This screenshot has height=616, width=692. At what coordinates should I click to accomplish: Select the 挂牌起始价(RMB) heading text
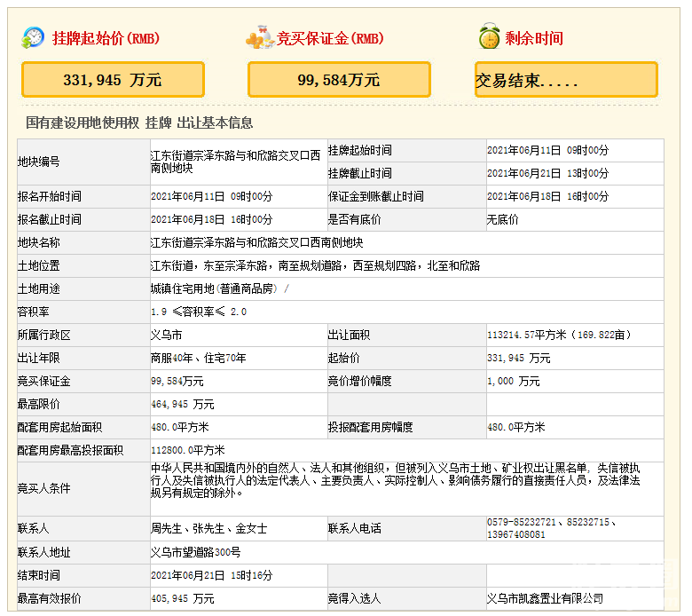pyautogui.click(x=105, y=38)
